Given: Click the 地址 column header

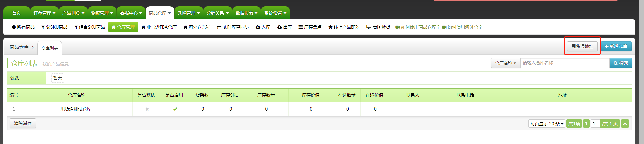Looking at the screenshot, I should click(562, 95).
